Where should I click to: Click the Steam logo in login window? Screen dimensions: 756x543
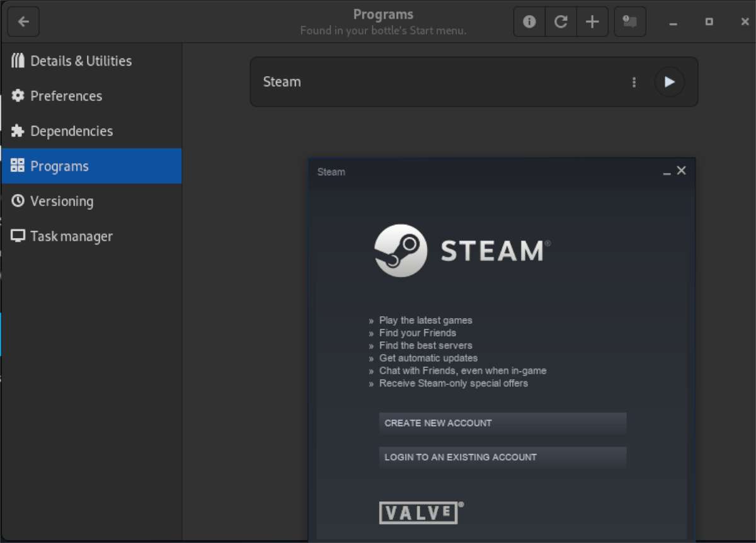462,251
